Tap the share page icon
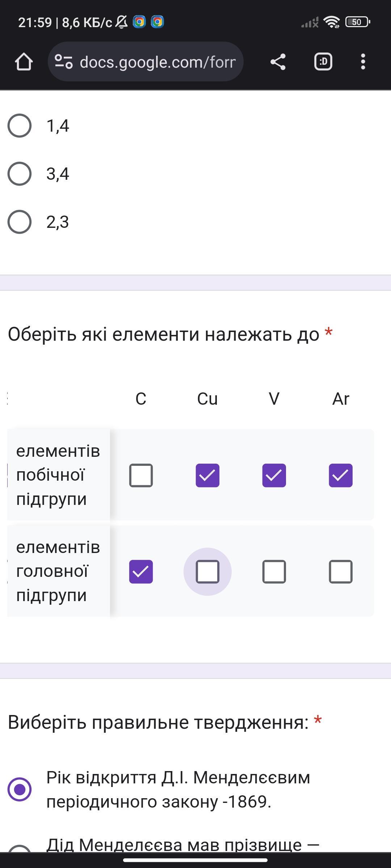 [x=278, y=61]
